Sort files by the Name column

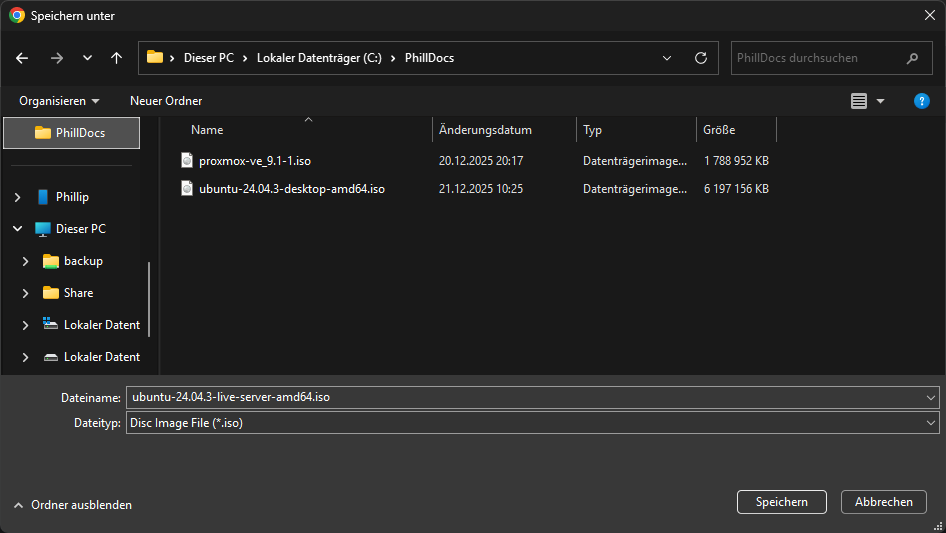point(207,130)
